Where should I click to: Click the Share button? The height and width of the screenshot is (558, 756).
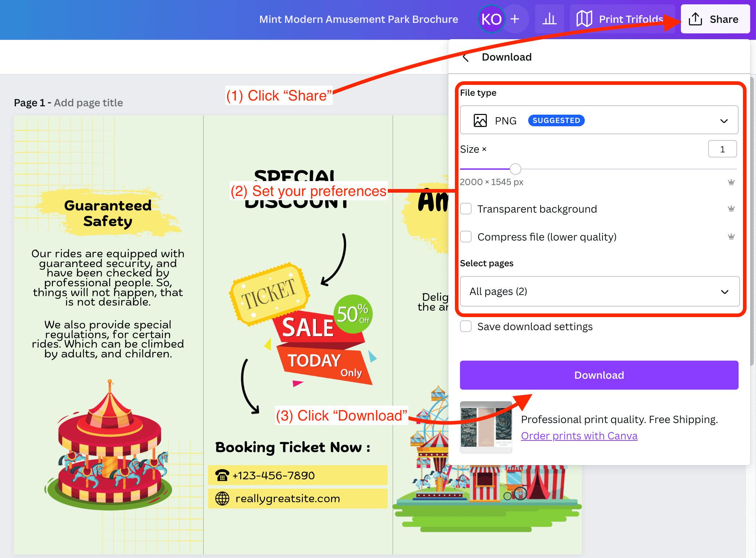[715, 19]
